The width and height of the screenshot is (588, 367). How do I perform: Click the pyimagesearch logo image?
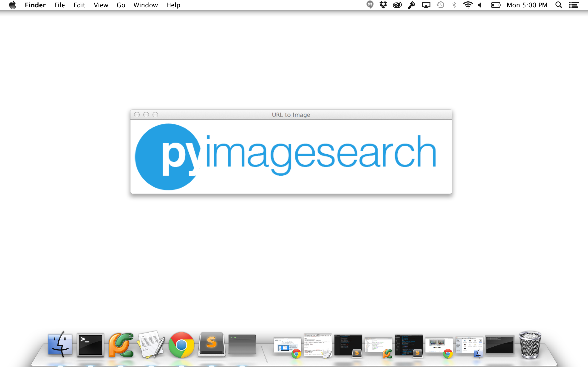tap(291, 157)
